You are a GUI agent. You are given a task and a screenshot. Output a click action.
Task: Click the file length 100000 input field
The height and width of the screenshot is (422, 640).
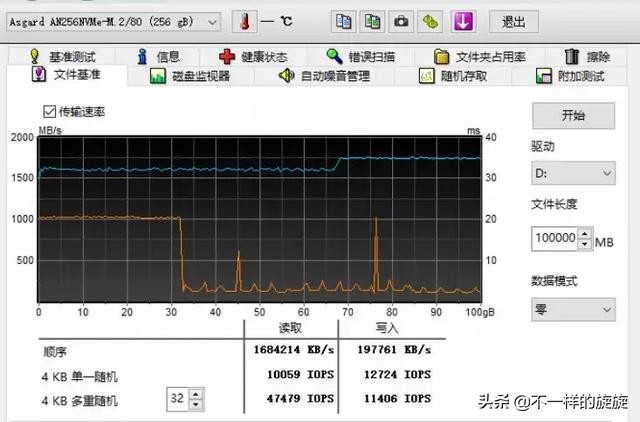tap(554, 239)
